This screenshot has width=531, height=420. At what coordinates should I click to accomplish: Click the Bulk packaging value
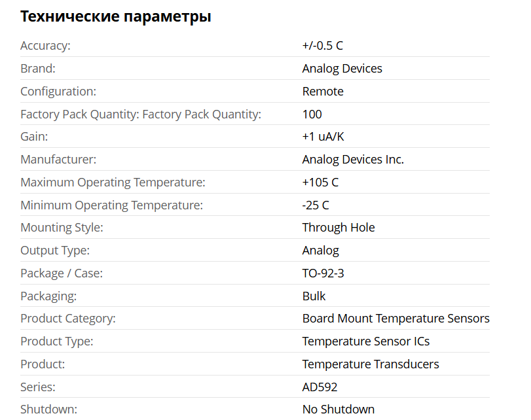point(314,296)
